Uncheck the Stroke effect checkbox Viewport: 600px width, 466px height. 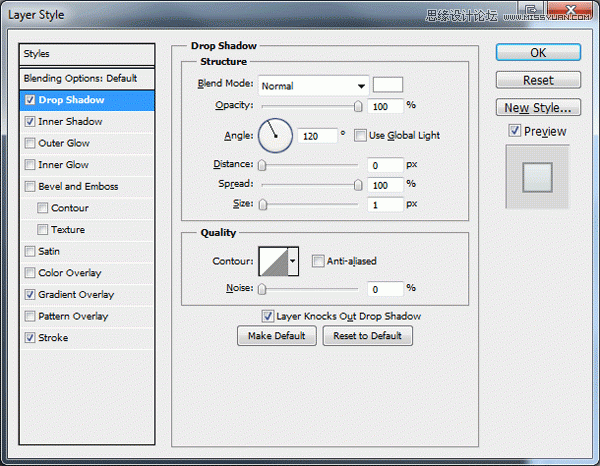click(x=30, y=337)
